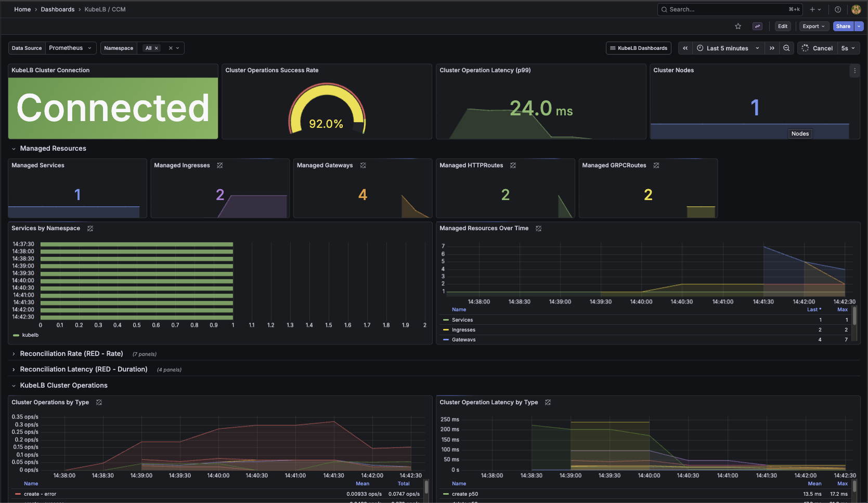
Task: Navigate to Dashboards in the breadcrumb
Action: 57,9
